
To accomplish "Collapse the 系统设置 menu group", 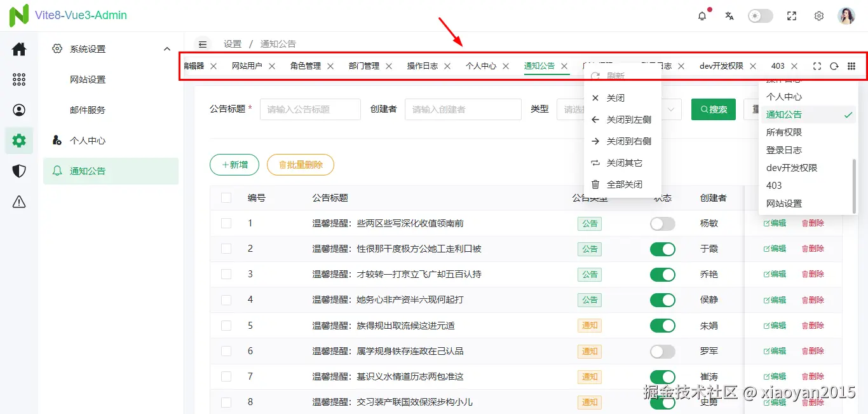I will pos(111,49).
